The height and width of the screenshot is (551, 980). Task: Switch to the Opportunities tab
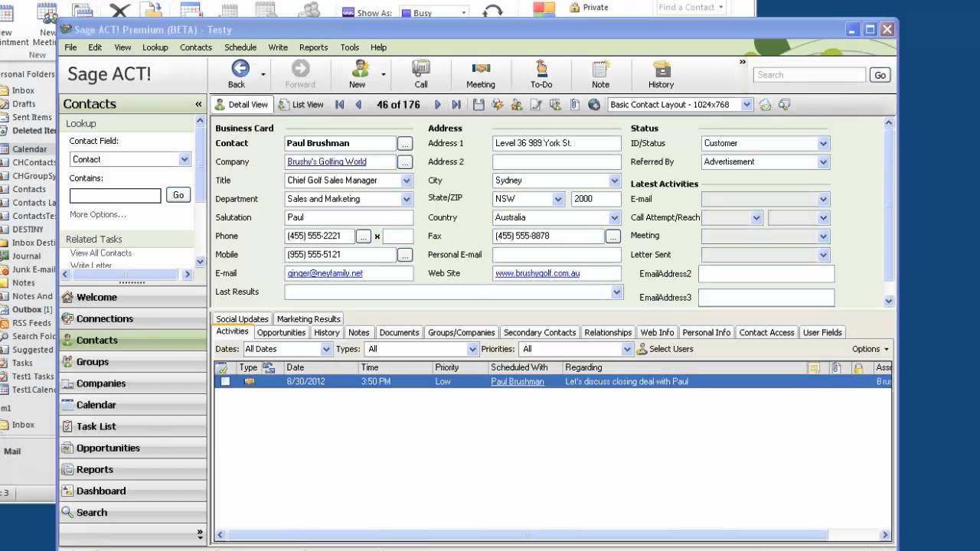click(281, 332)
